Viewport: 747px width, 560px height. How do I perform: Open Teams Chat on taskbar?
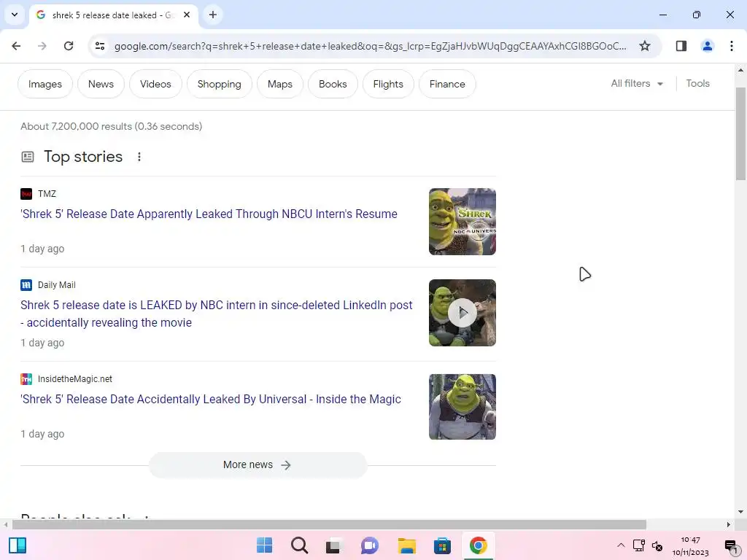[x=370, y=545]
